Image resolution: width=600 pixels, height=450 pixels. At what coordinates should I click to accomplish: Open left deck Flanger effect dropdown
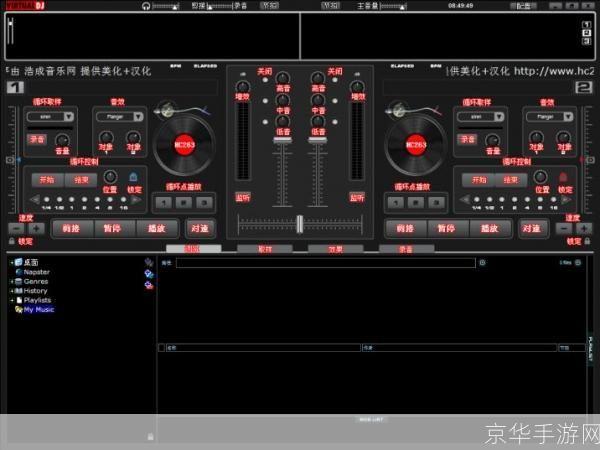pyautogui.click(x=139, y=116)
